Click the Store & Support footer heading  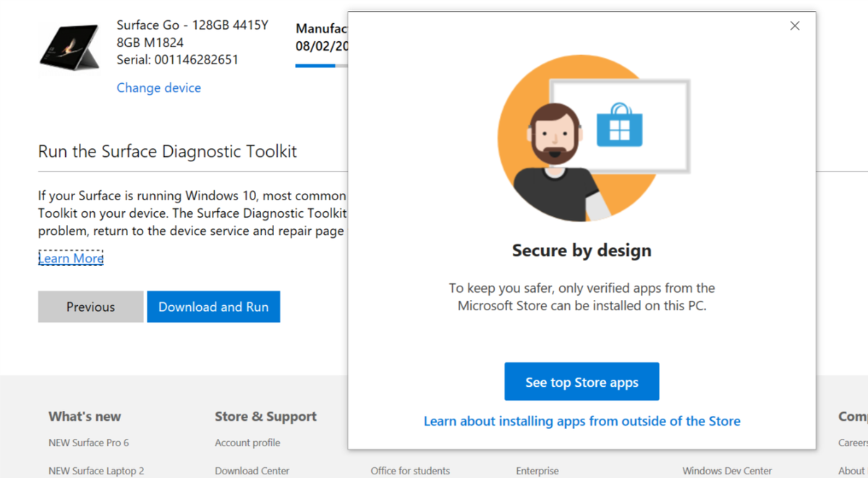pos(265,417)
